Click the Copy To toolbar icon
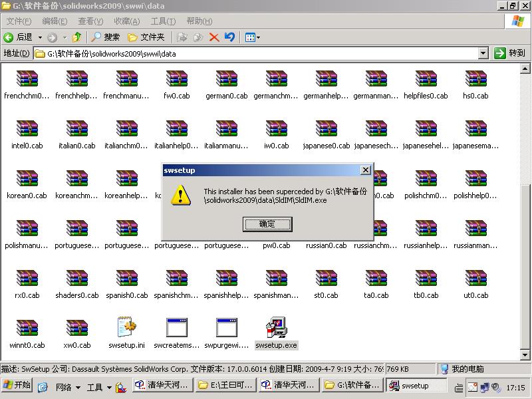Screen dimensions: 532x399 tap(198, 37)
